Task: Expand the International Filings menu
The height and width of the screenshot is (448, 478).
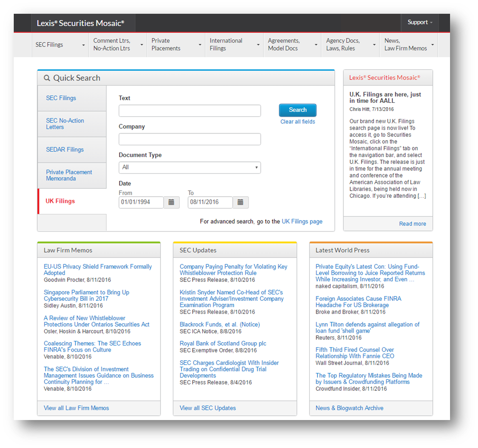Action: [x=234, y=45]
